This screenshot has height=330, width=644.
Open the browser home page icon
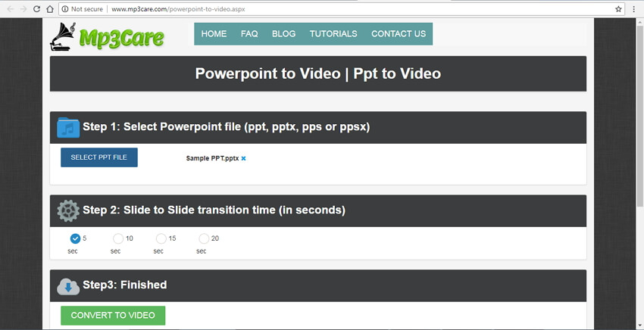tap(50, 9)
